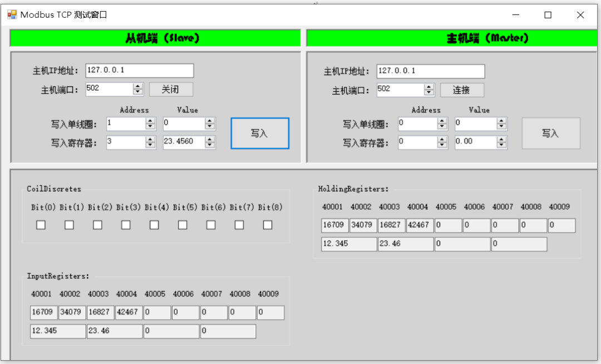This screenshot has width=601, height=364.
Task: Toggle the Bit(3) coil checkbox
Action: click(126, 225)
